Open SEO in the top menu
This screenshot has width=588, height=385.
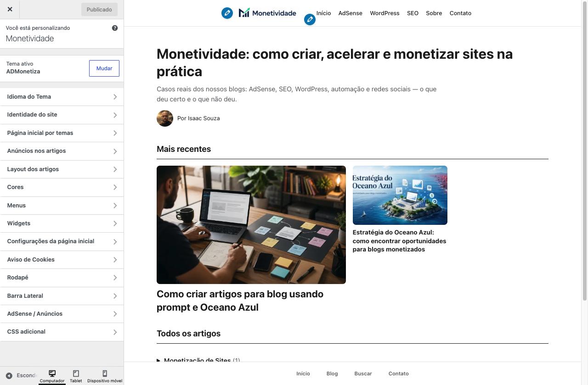pos(413,13)
